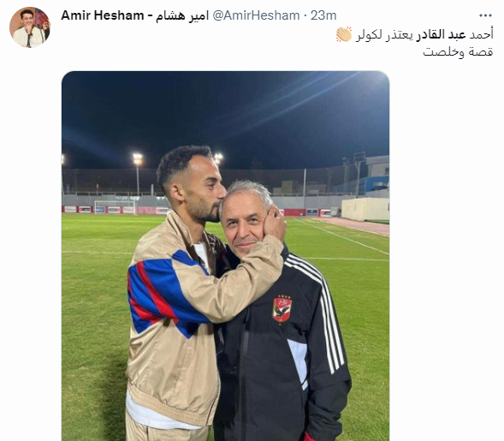
Task: Click the red advertising boards behind pitch
Action: pos(116,210)
